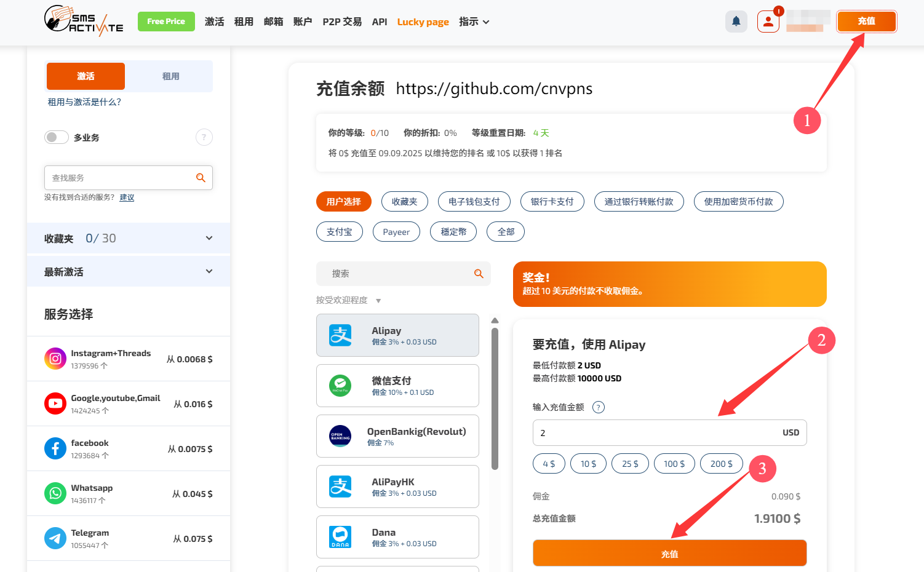
Task: Choose the 200 $ preset amount
Action: pos(722,464)
